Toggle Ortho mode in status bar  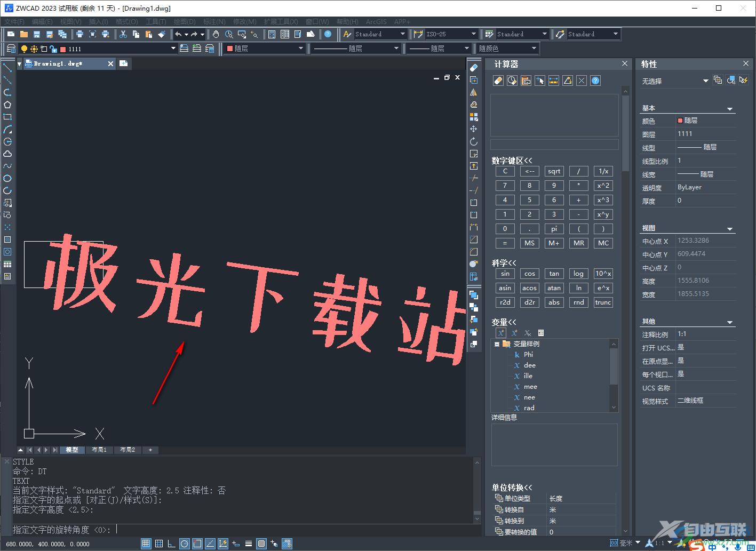(x=171, y=544)
